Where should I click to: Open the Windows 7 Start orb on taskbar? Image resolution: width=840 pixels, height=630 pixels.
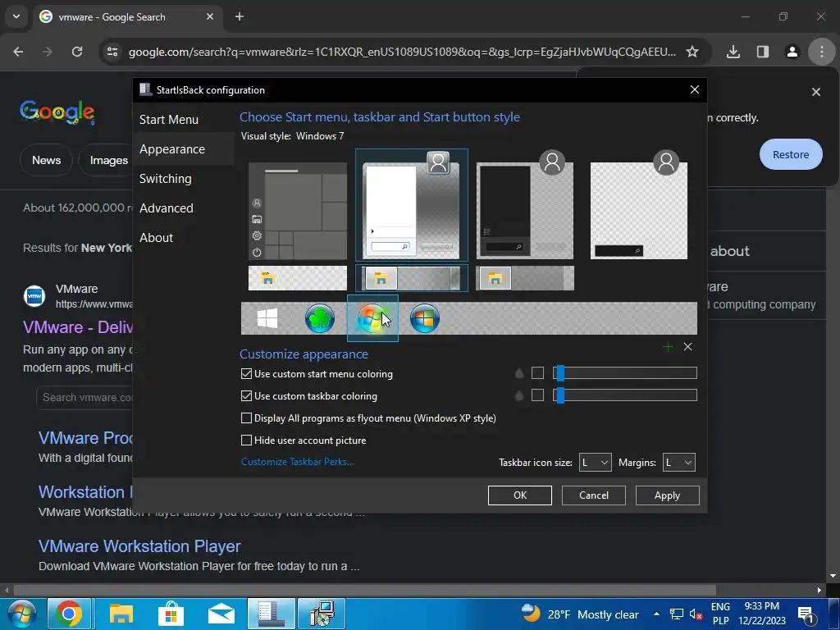tap(21, 614)
